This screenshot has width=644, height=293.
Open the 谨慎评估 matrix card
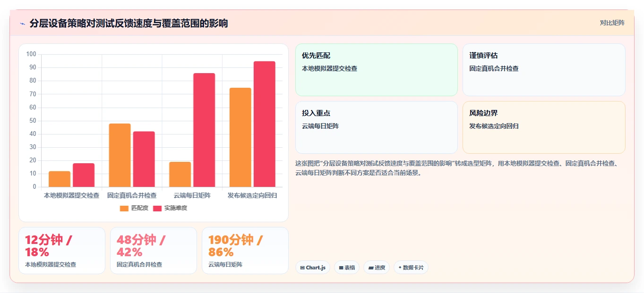click(x=544, y=70)
